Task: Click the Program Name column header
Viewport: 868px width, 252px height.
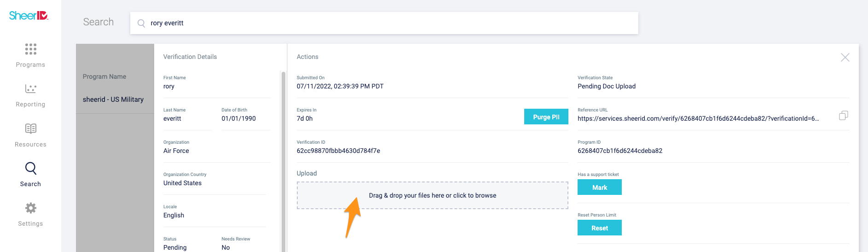Action: point(104,77)
